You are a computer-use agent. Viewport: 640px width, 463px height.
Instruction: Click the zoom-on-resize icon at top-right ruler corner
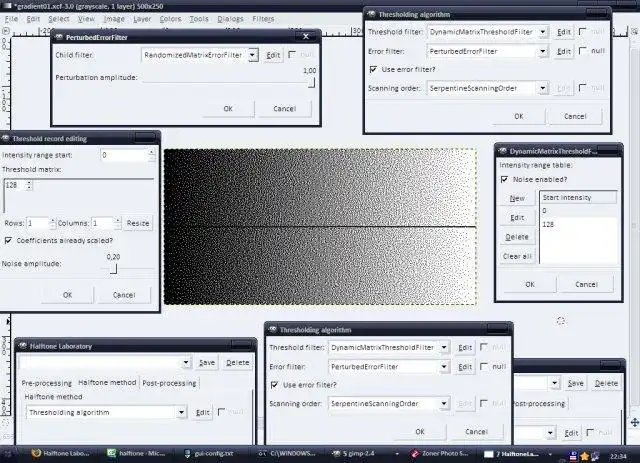point(635,31)
